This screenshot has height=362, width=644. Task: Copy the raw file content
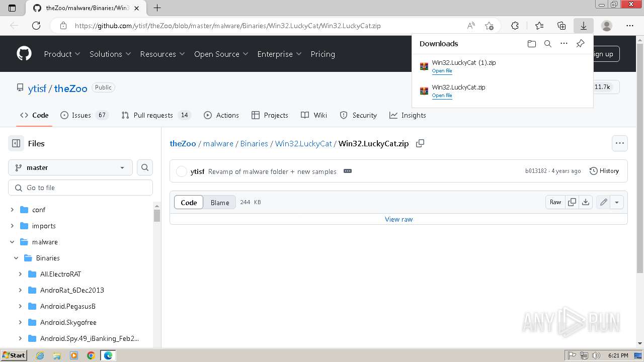(x=572, y=202)
